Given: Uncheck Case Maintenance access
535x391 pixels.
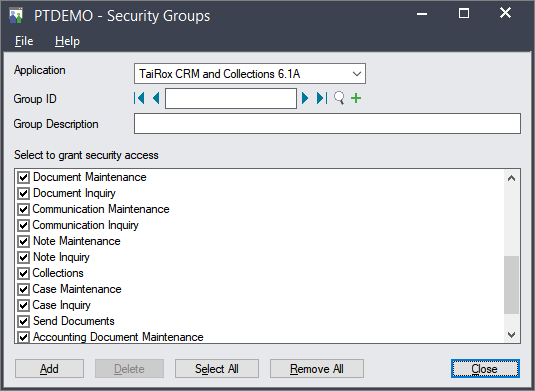Looking at the screenshot, I should click(24, 289).
